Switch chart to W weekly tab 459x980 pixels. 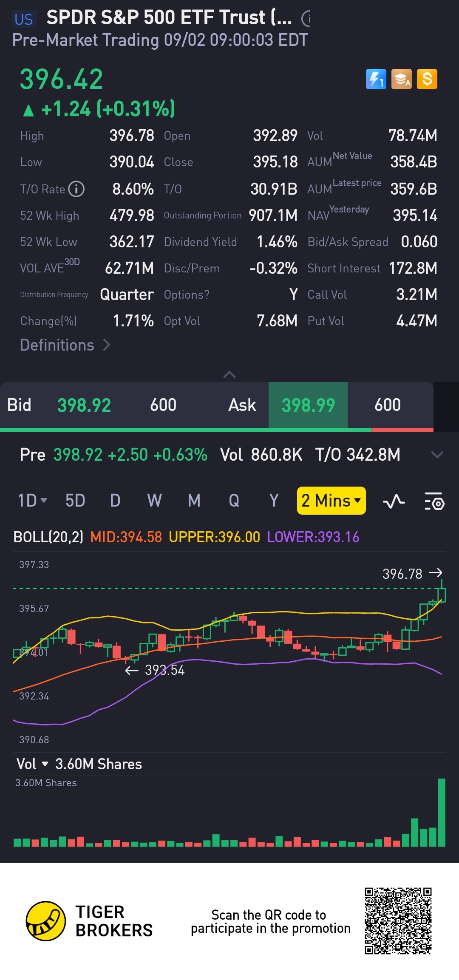tap(154, 501)
